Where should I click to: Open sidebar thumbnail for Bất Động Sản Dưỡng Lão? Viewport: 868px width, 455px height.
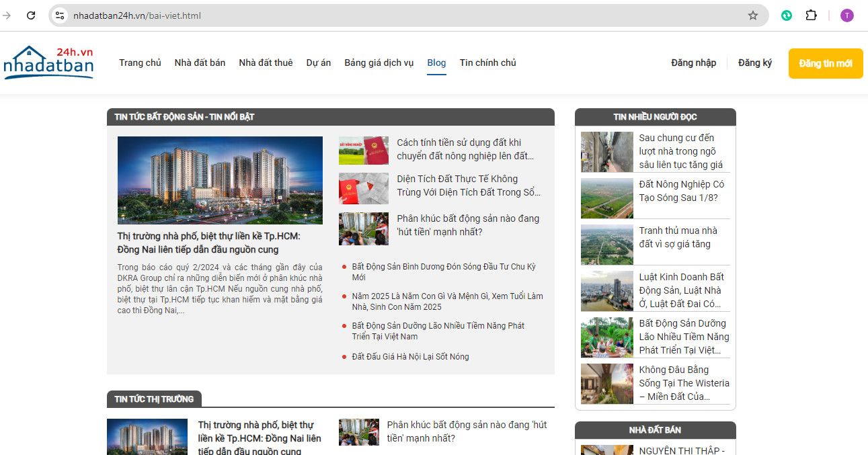[x=607, y=337]
